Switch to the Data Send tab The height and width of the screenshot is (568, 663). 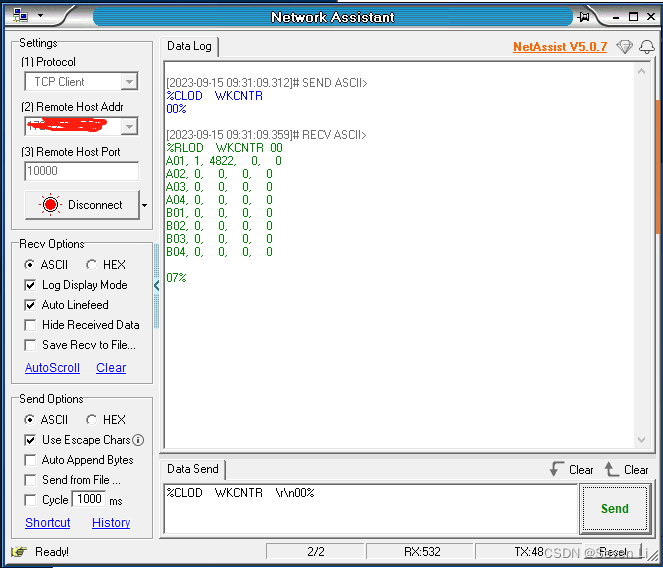(193, 469)
